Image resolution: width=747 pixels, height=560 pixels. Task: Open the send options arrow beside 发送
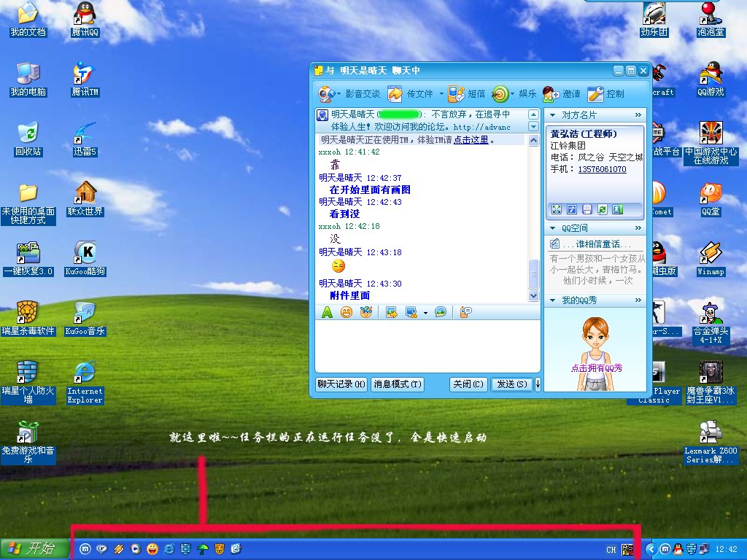[538, 384]
